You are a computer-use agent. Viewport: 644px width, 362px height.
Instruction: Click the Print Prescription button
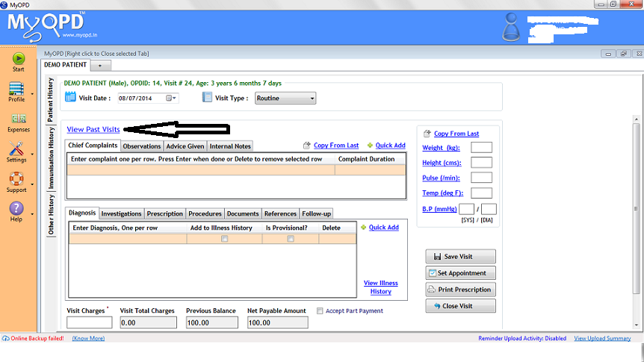[460, 290]
